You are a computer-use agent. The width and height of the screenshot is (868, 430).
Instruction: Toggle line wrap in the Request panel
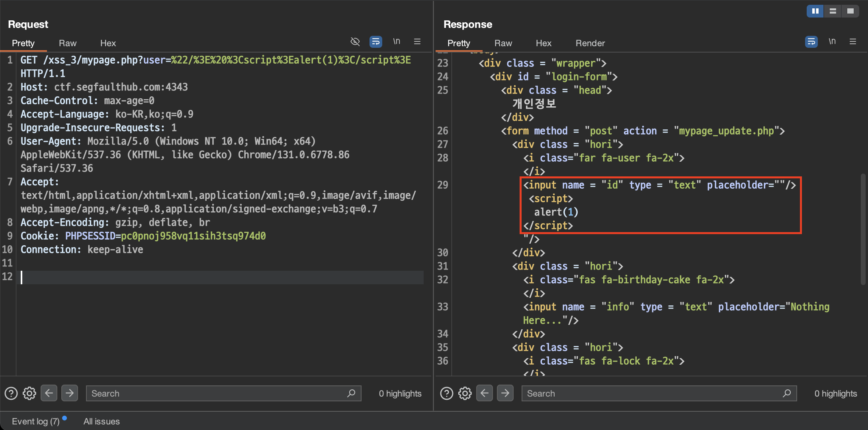(375, 41)
